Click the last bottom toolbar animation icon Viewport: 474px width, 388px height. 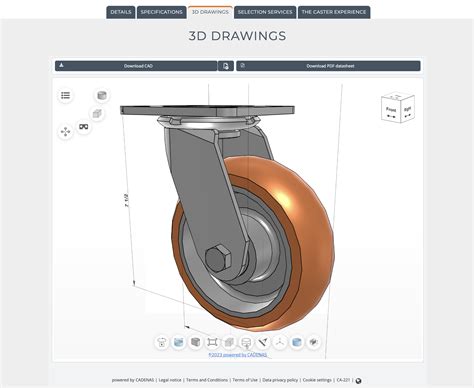pyautogui.click(x=313, y=342)
